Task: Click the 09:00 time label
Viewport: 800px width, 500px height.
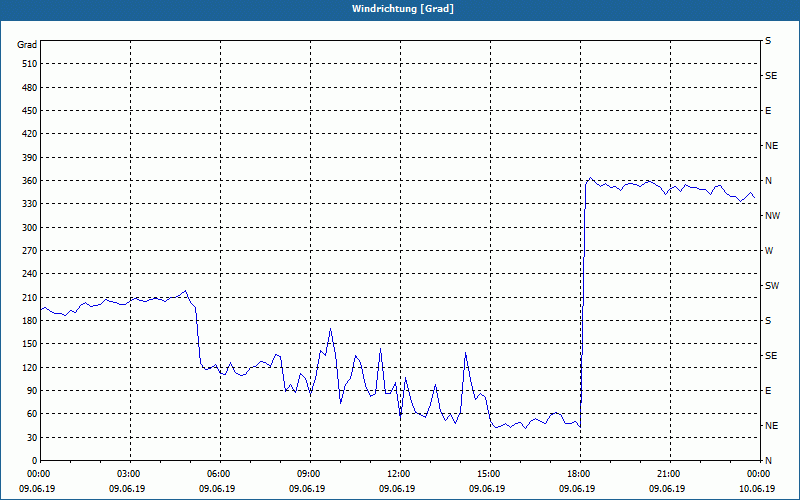Action: (307, 474)
